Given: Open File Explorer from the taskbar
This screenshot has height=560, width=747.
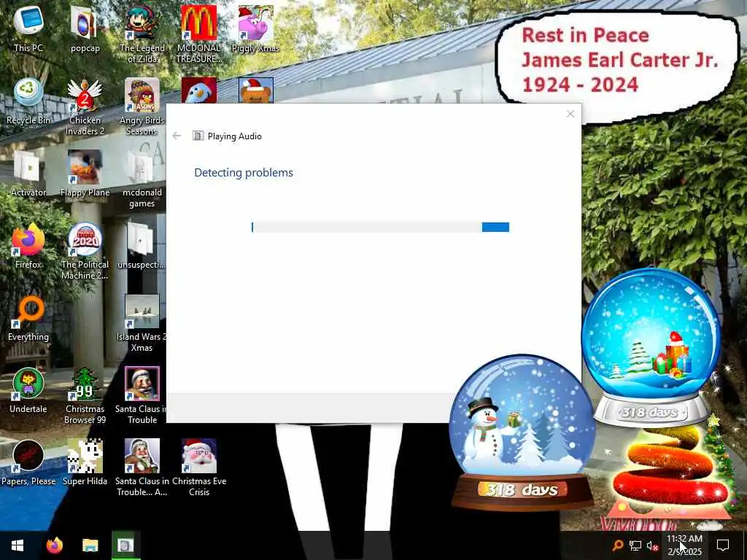Looking at the screenshot, I should click(90, 545).
